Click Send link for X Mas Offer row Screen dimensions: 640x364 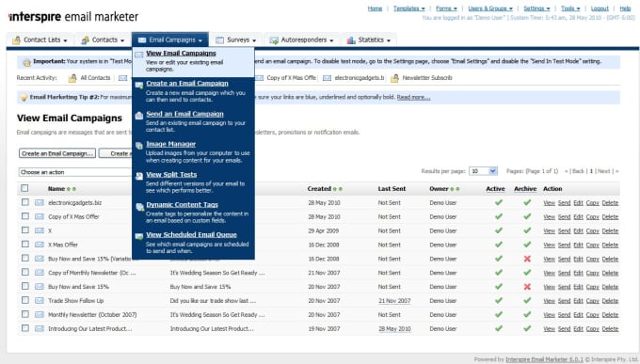564,245
